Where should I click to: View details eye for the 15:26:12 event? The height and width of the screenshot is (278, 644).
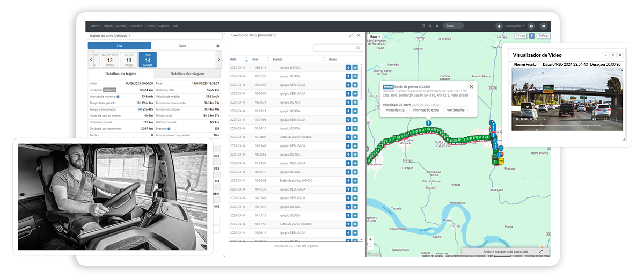[355, 172]
